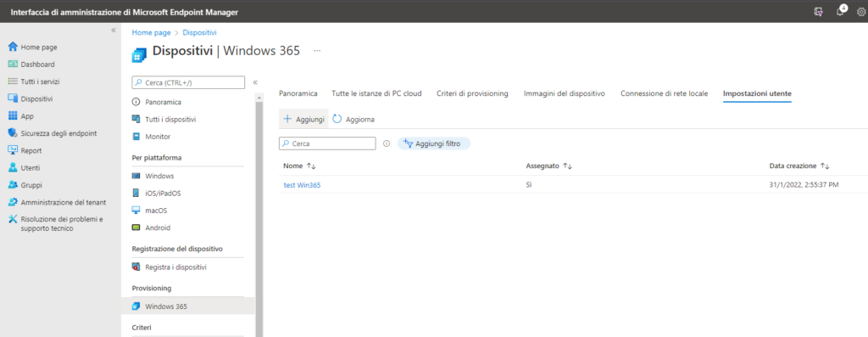Switch to Connessione di rete locale tab

[664, 93]
